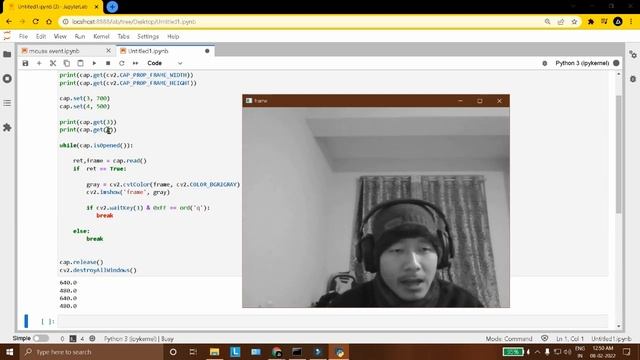The width and height of the screenshot is (640, 360).
Task: Click the Python 3 (ipykernel) kernel name
Action: coord(582,63)
